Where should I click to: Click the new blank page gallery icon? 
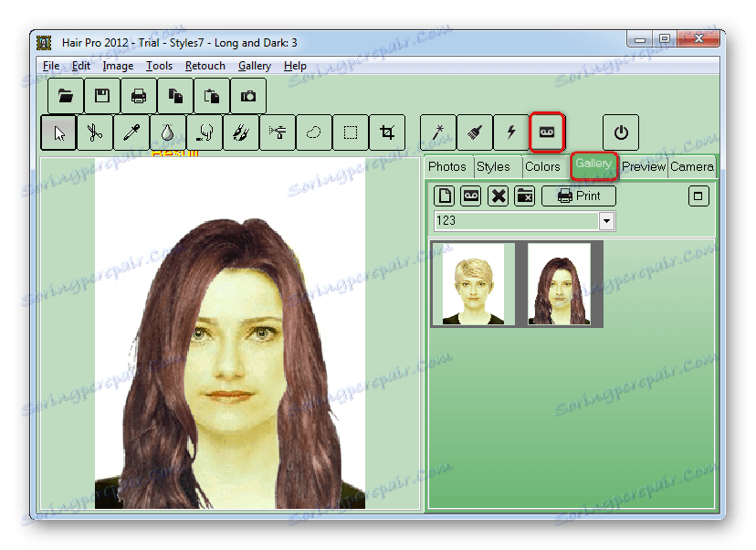tap(445, 196)
